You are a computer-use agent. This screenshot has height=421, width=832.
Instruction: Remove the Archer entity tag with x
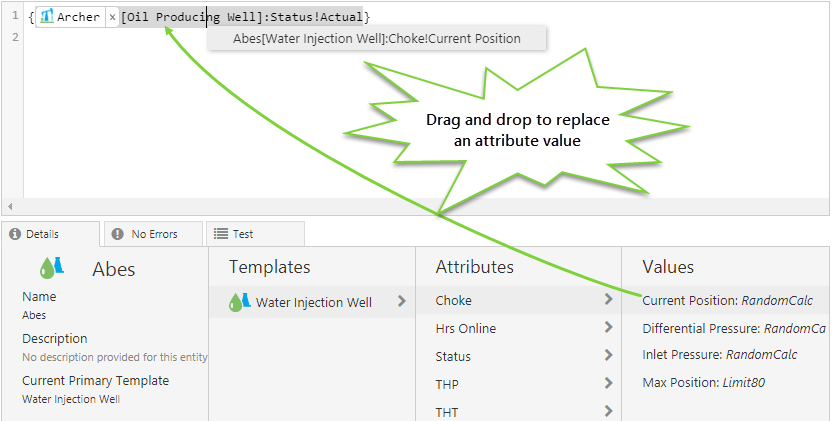[x=112, y=18]
